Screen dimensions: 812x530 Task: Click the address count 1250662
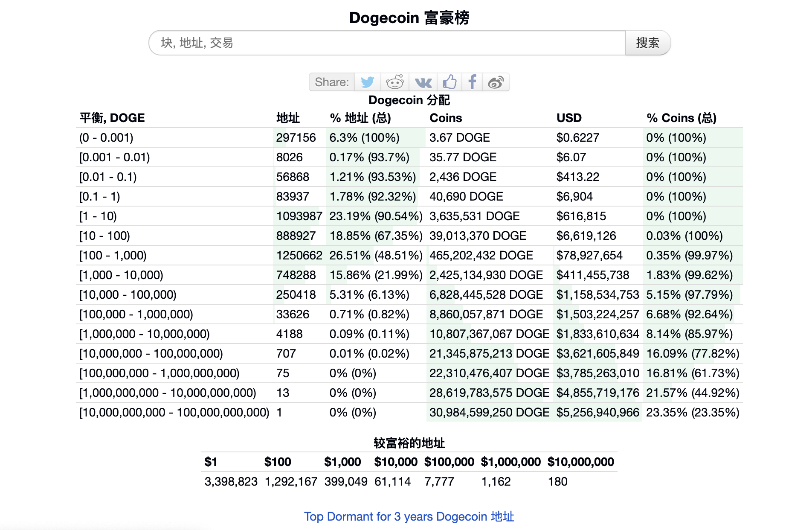tap(299, 255)
